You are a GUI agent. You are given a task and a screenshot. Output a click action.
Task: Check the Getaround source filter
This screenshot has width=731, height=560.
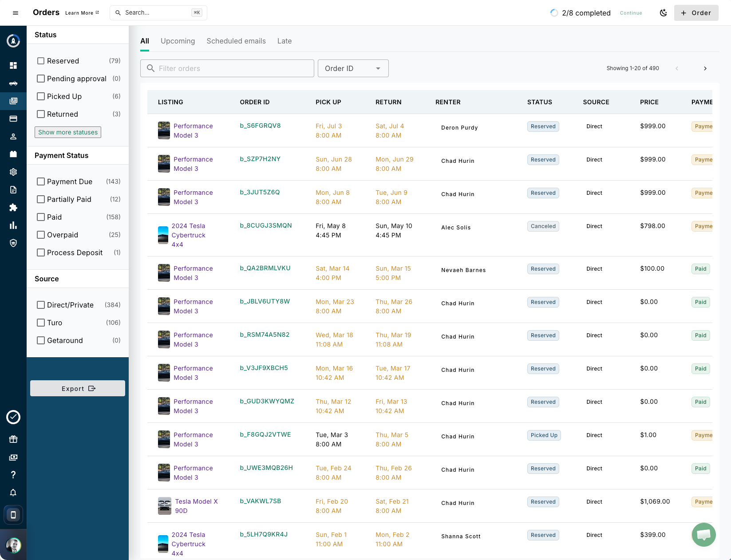(x=41, y=340)
